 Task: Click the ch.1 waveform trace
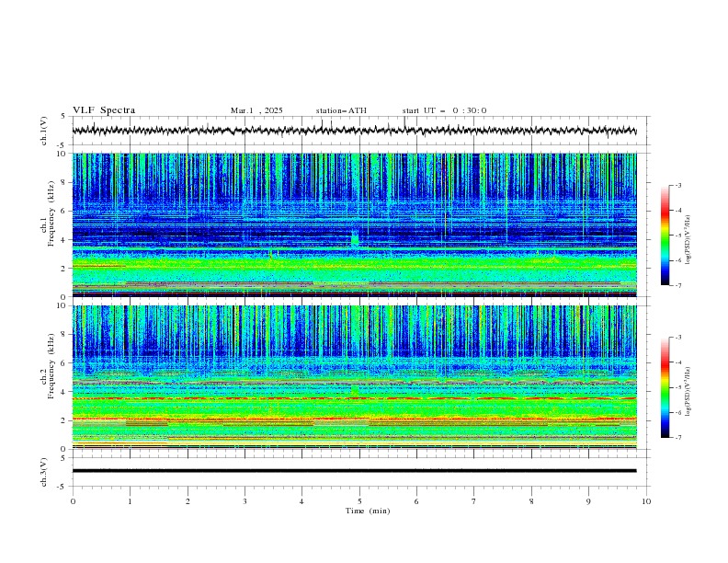coord(354,131)
